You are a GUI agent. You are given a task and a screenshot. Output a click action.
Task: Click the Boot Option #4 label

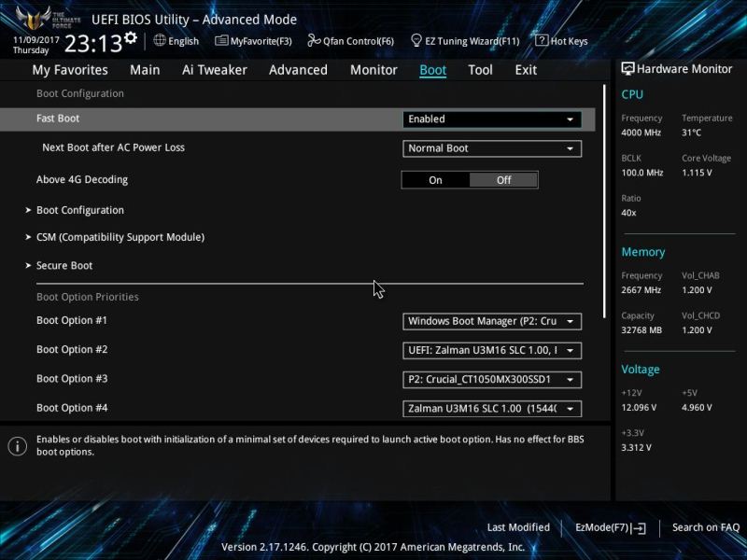(x=72, y=408)
